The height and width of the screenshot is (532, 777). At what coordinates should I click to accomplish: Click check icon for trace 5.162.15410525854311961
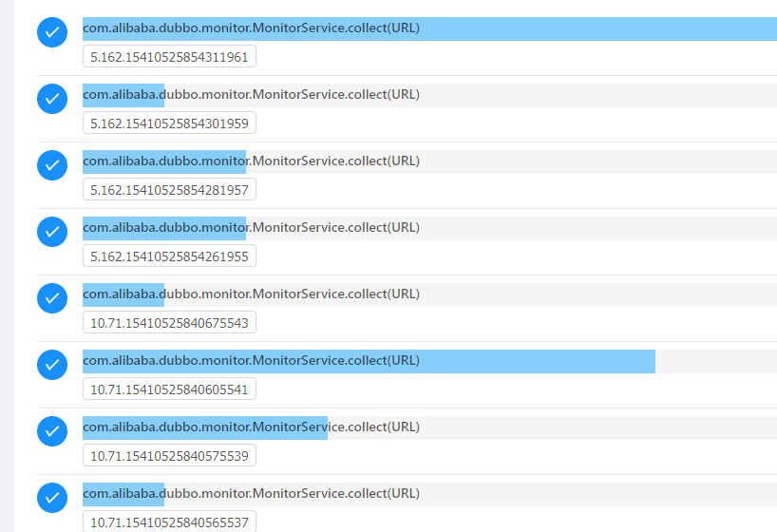pyautogui.click(x=52, y=32)
